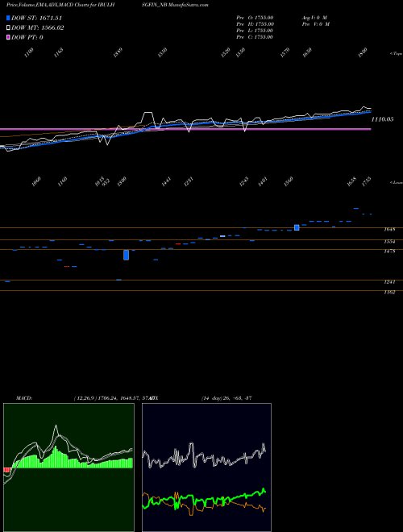Click the 1162 price level label
This screenshot has width=403, height=532.
click(x=389, y=292)
